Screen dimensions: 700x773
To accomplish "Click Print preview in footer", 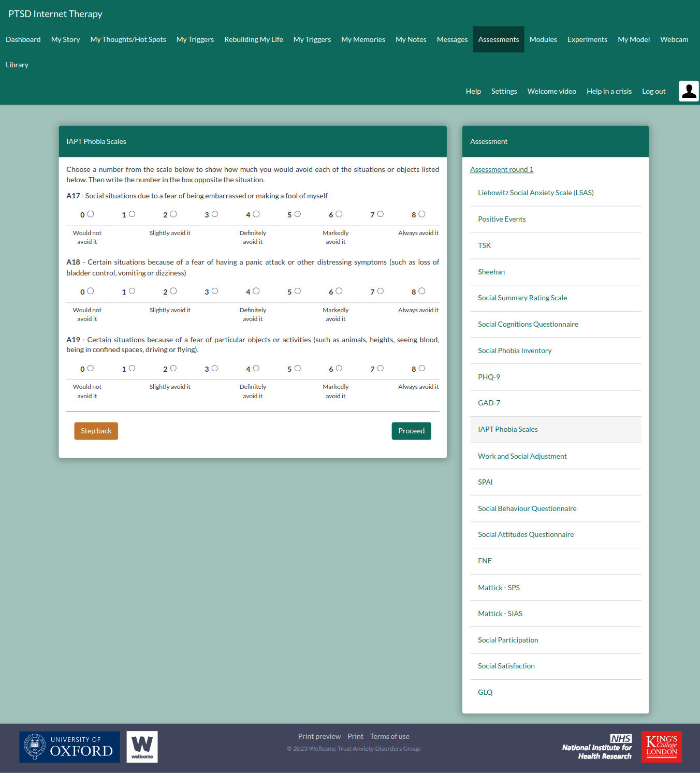I will click(x=319, y=736).
